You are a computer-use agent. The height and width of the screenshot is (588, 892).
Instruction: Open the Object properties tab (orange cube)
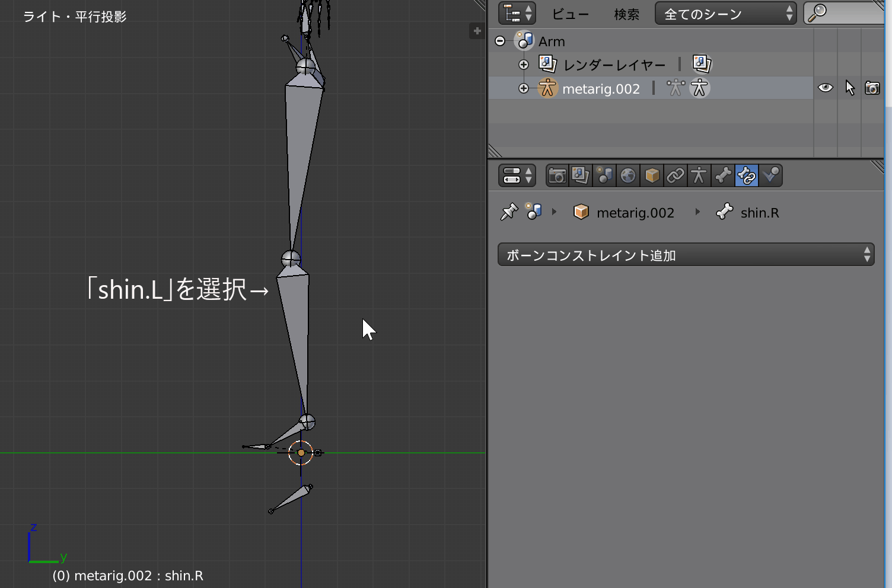coord(652,176)
